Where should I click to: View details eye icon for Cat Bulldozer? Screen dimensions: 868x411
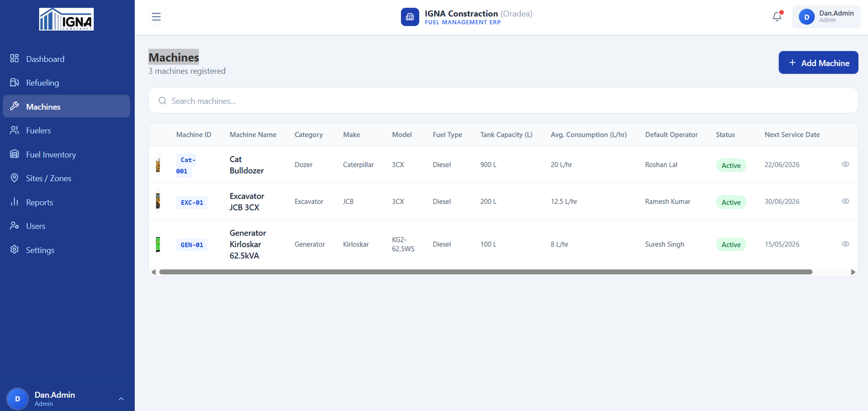[x=845, y=164]
